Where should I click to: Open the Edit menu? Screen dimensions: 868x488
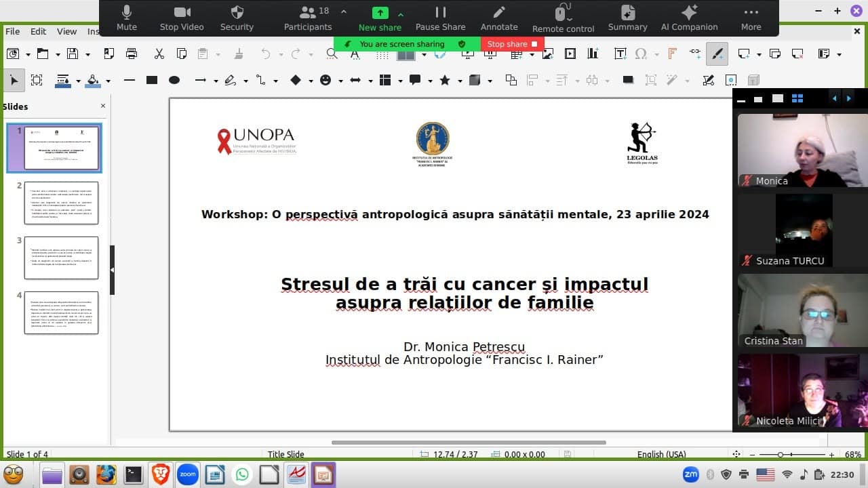[x=39, y=31]
